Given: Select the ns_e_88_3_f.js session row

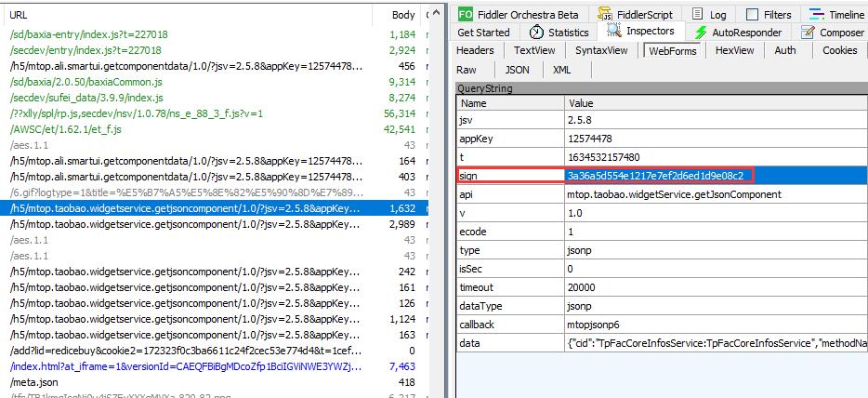Looking at the screenshot, I should (213, 113).
